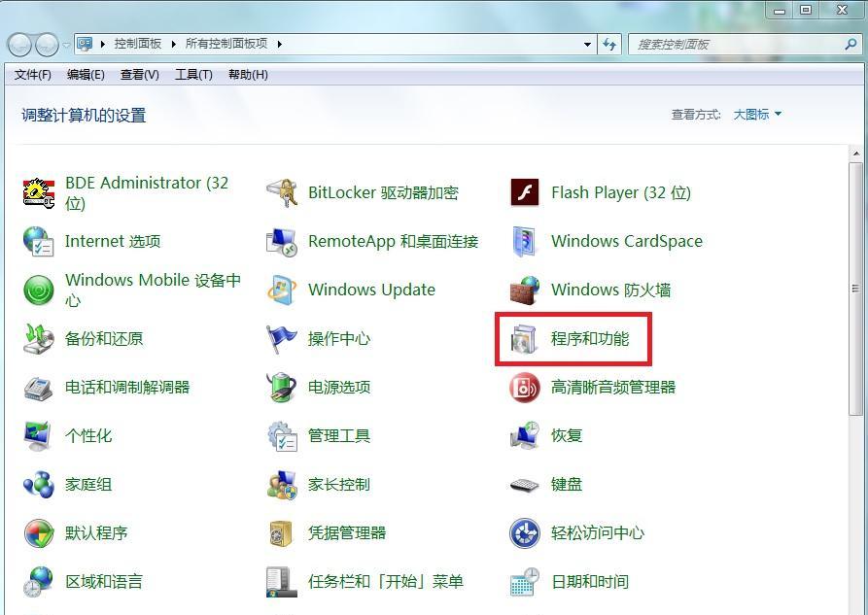Open the 查看(V) menu

click(x=140, y=74)
